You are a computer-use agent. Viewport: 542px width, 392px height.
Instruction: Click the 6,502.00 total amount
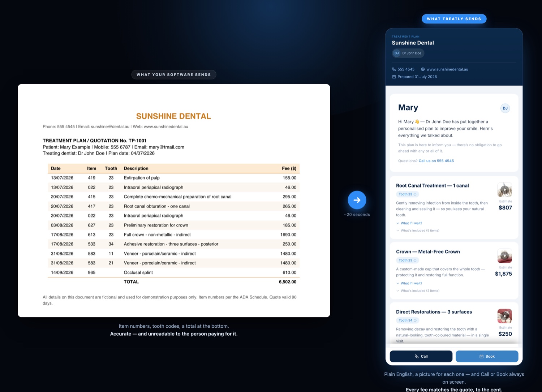click(288, 282)
